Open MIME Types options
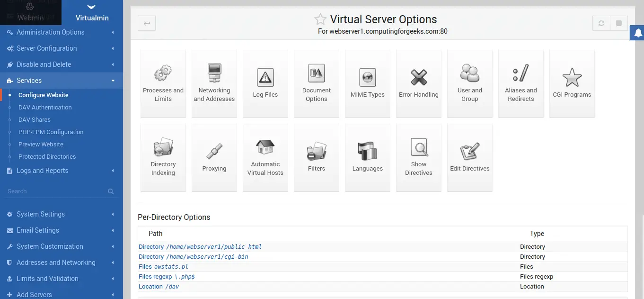The image size is (644, 299). click(368, 84)
